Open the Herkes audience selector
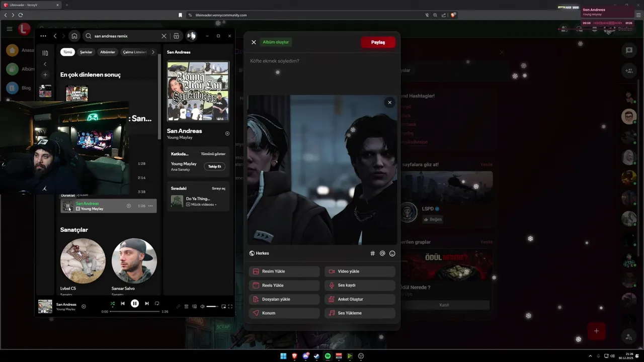Viewport: 644px width, 362px height. point(259,253)
